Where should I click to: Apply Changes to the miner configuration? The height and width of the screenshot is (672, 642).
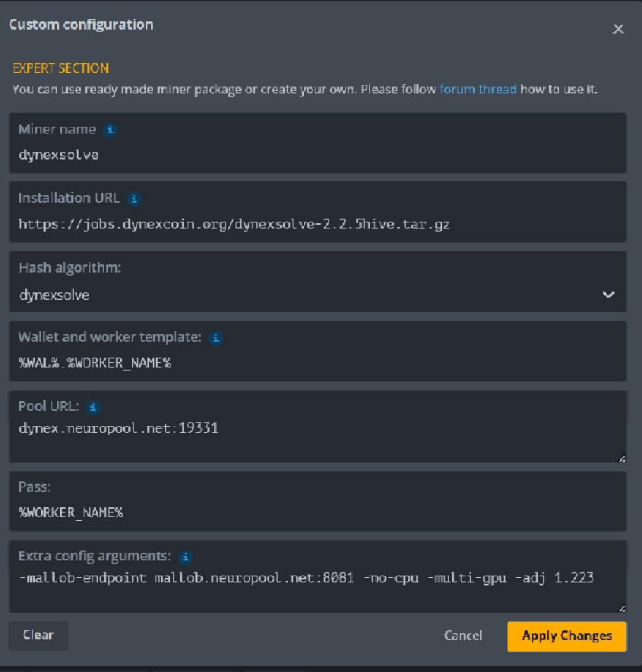(x=566, y=636)
